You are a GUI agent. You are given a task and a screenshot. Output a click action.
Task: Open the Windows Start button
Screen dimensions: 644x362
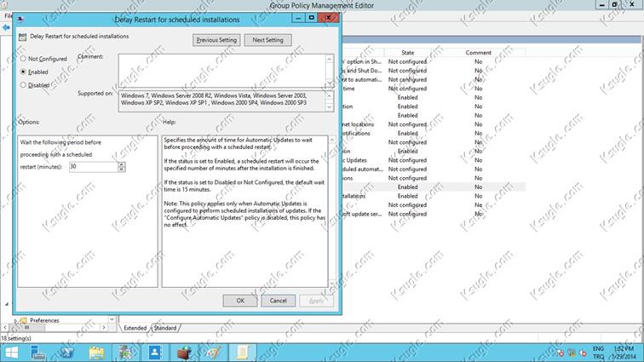point(12,353)
